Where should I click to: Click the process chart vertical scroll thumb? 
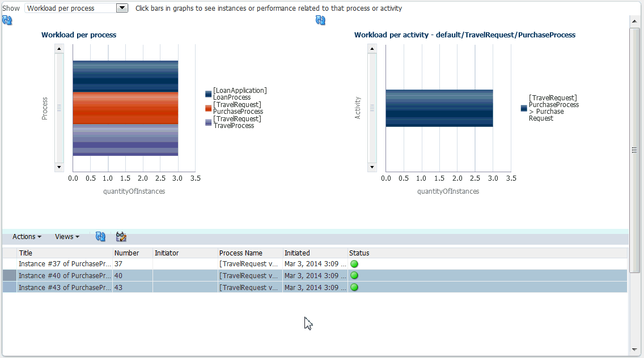pos(59,108)
